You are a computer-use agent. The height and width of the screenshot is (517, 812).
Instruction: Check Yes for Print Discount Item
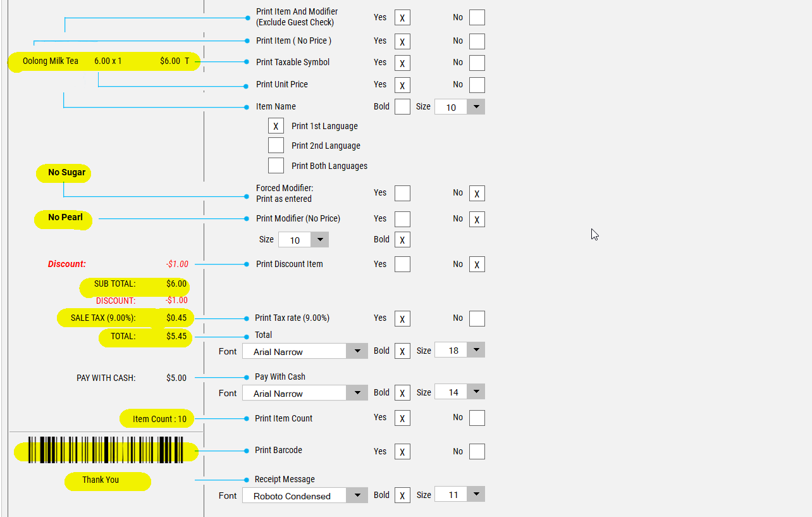[x=402, y=265]
